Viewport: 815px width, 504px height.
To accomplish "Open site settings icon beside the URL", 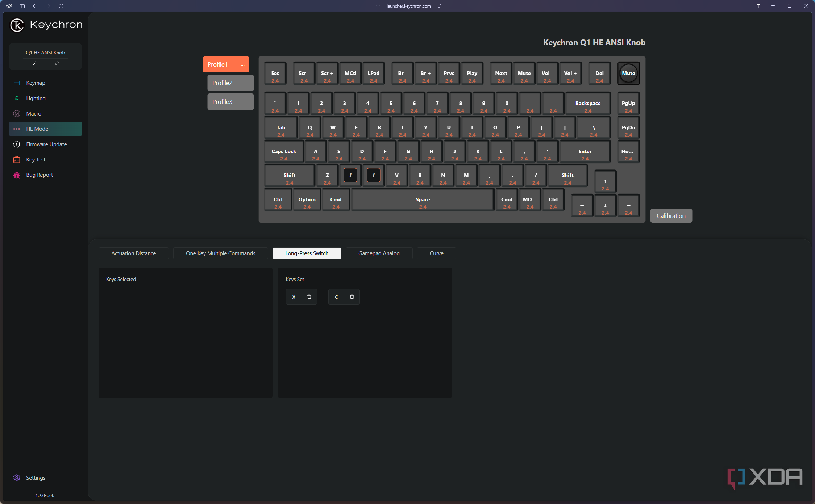I will [x=440, y=6].
